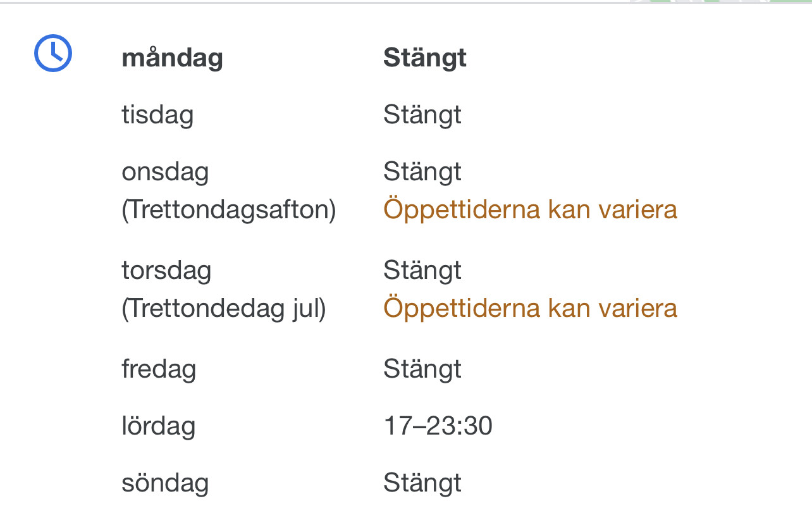Screen dimensions: 812x532
Task: Select the lördag day label
Action: click(x=158, y=426)
